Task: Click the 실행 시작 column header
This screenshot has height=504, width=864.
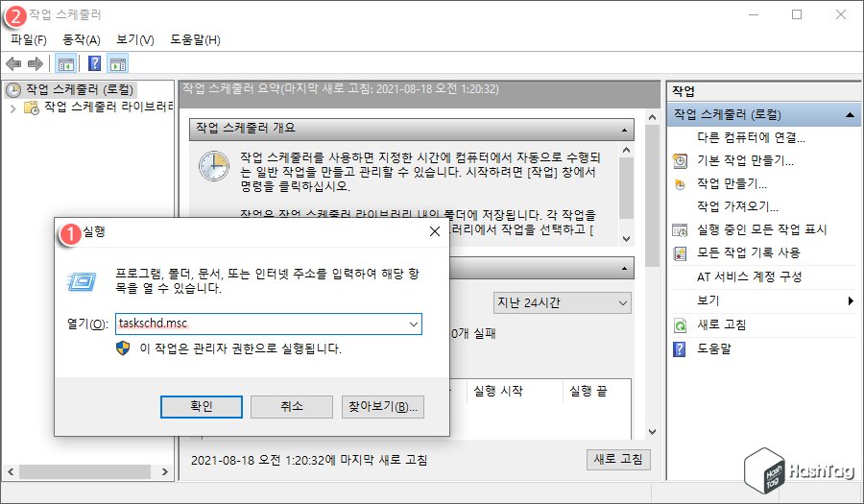Action: [498, 391]
